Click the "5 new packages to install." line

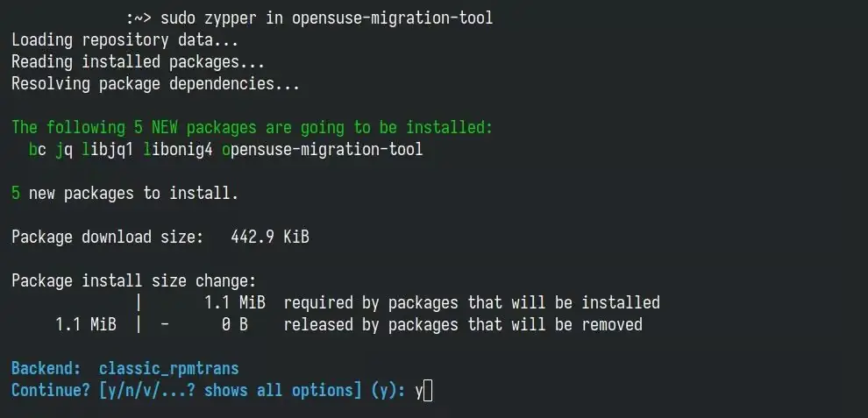point(125,194)
